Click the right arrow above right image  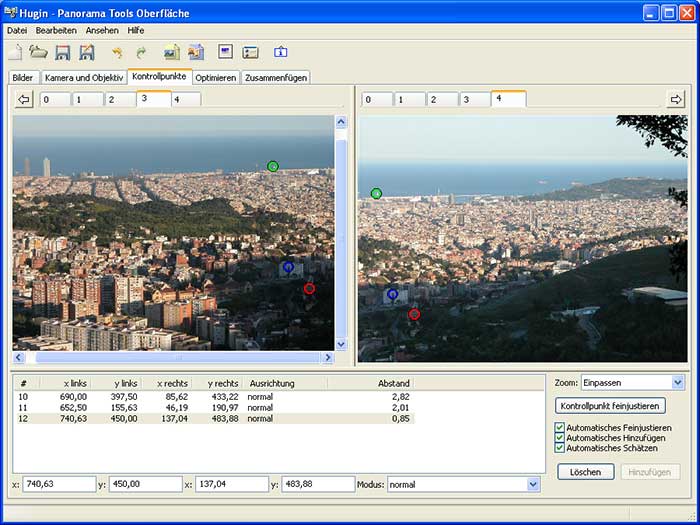tap(676, 99)
